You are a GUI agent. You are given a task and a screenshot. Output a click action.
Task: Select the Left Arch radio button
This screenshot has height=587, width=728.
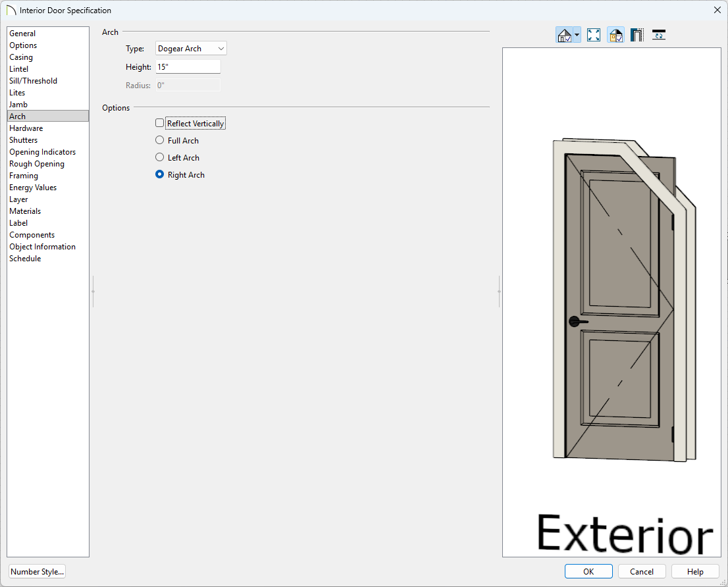(x=159, y=157)
